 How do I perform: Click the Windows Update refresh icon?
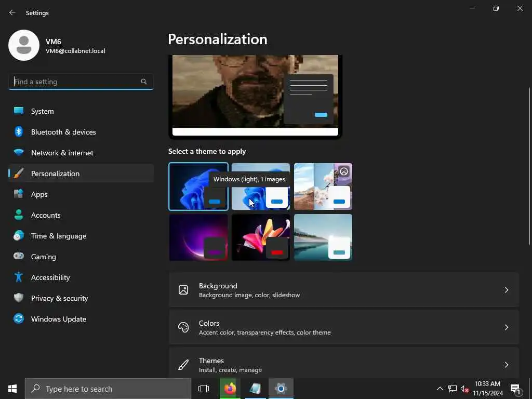point(19,318)
